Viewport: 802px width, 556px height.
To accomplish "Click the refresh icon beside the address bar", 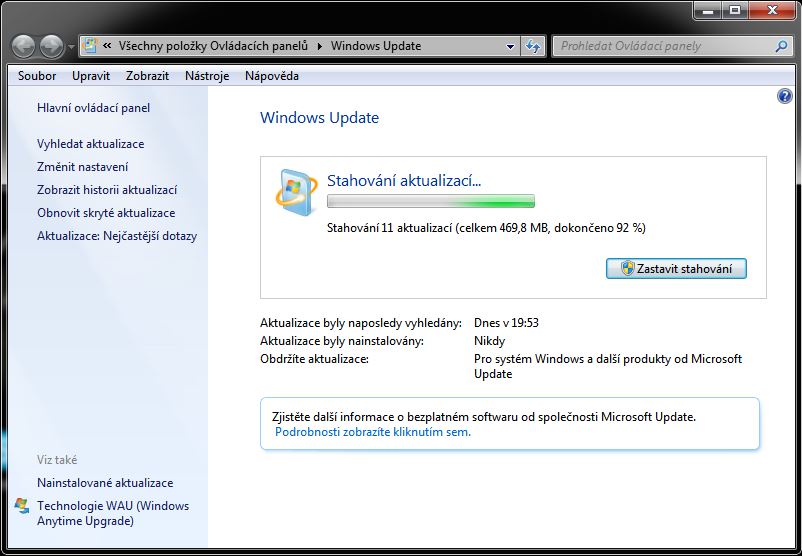I will (533, 46).
